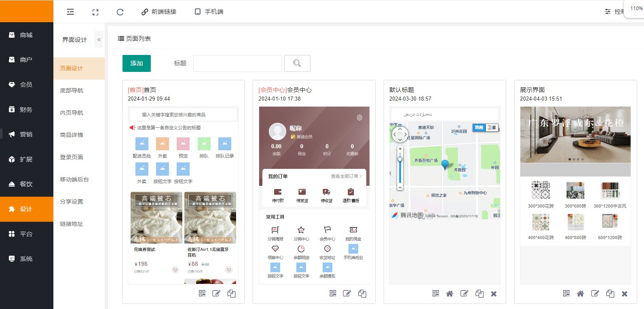The height and width of the screenshot is (309, 644).
Task: Open the 前端链接 link
Action: [159, 12]
